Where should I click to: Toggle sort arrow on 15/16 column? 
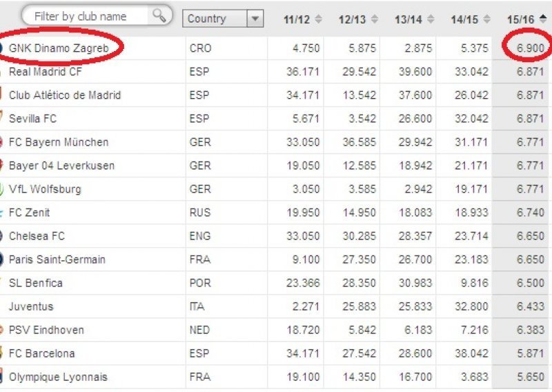543,19
